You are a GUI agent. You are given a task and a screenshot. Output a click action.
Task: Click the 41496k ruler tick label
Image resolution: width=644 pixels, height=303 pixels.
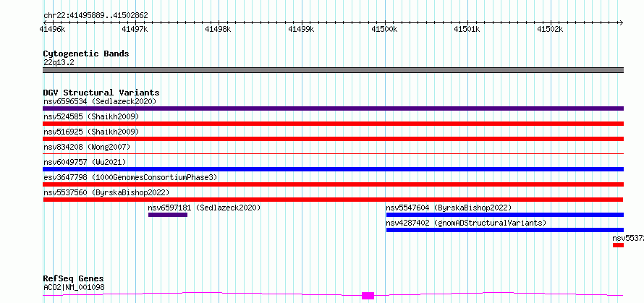pyautogui.click(x=52, y=29)
